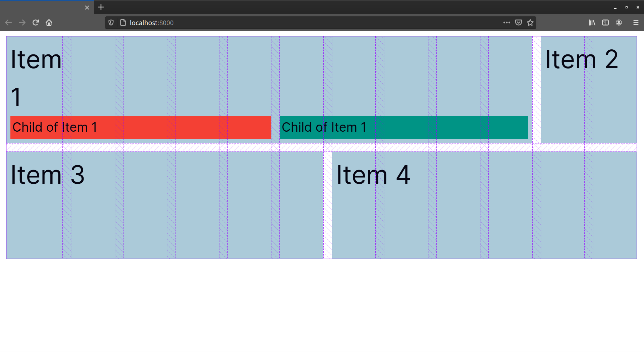Open the Library panel icon
The image size is (644, 352).
click(x=592, y=23)
